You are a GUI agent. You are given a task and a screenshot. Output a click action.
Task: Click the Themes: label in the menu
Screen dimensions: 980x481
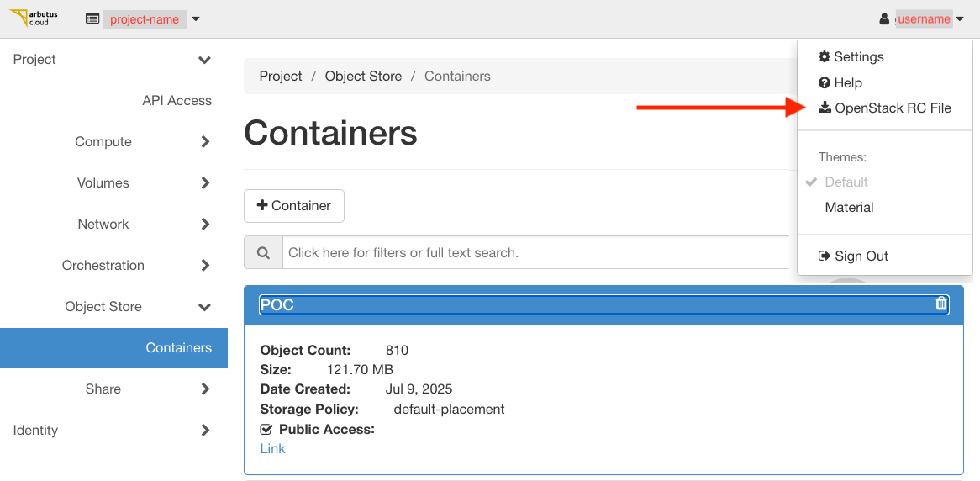coord(842,157)
